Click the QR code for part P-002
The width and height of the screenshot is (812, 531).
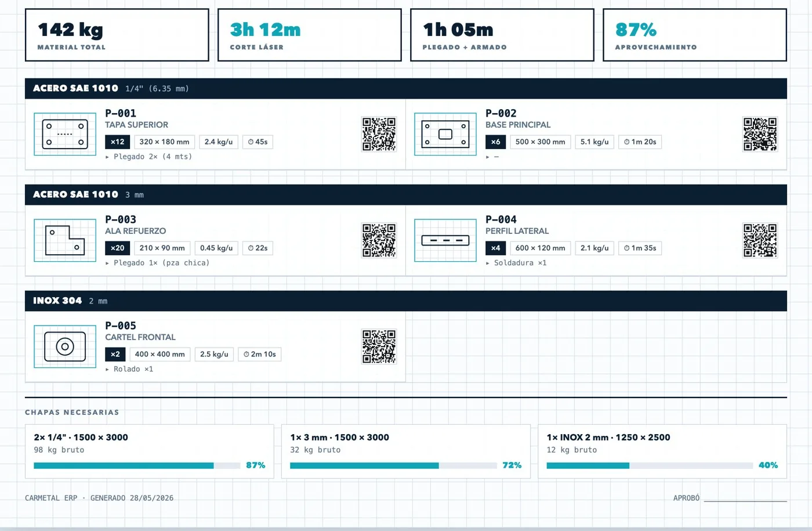pos(760,134)
